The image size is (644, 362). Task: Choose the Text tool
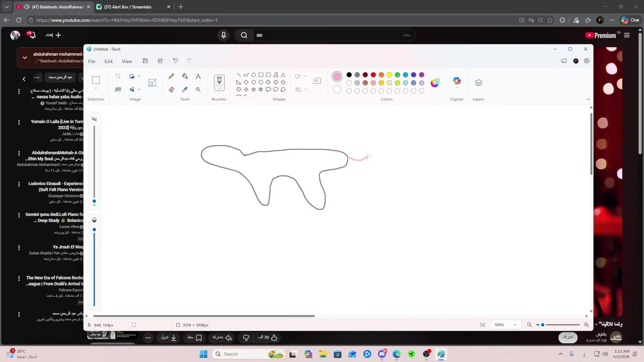[x=198, y=76]
